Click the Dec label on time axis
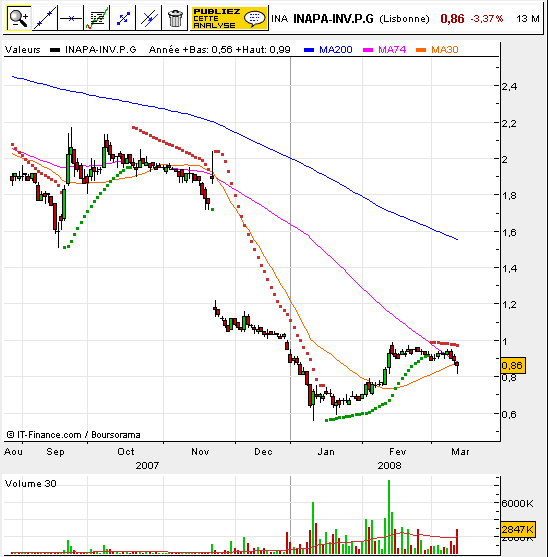The image size is (548, 557). tap(263, 452)
